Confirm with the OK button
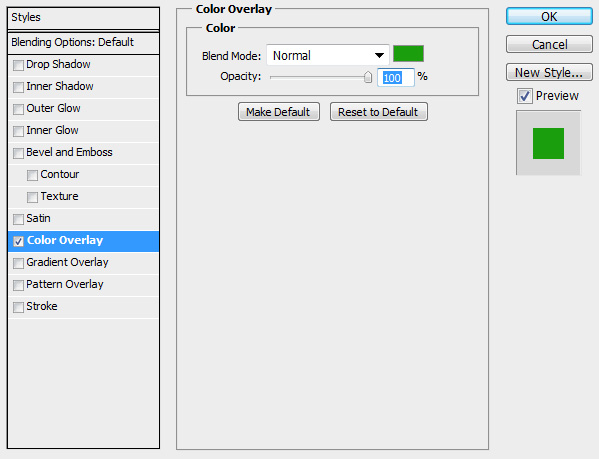The height and width of the screenshot is (459, 599). click(549, 16)
